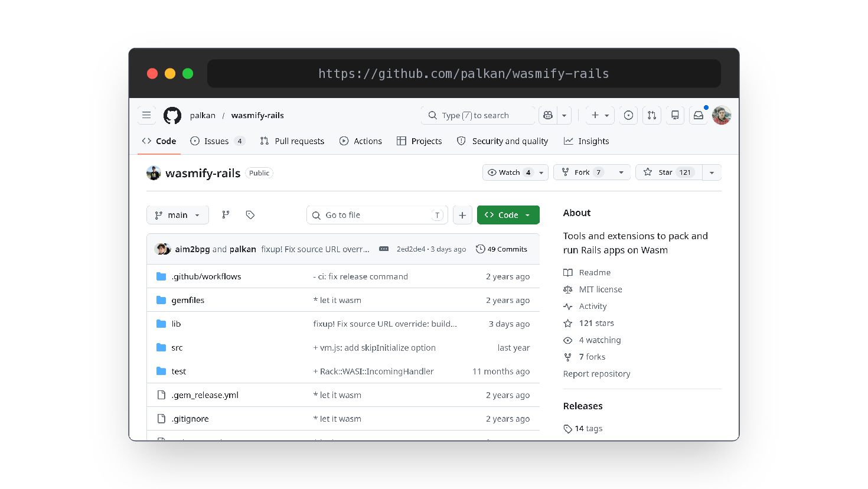Open the pull requests header icon

[x=652, y=115]
